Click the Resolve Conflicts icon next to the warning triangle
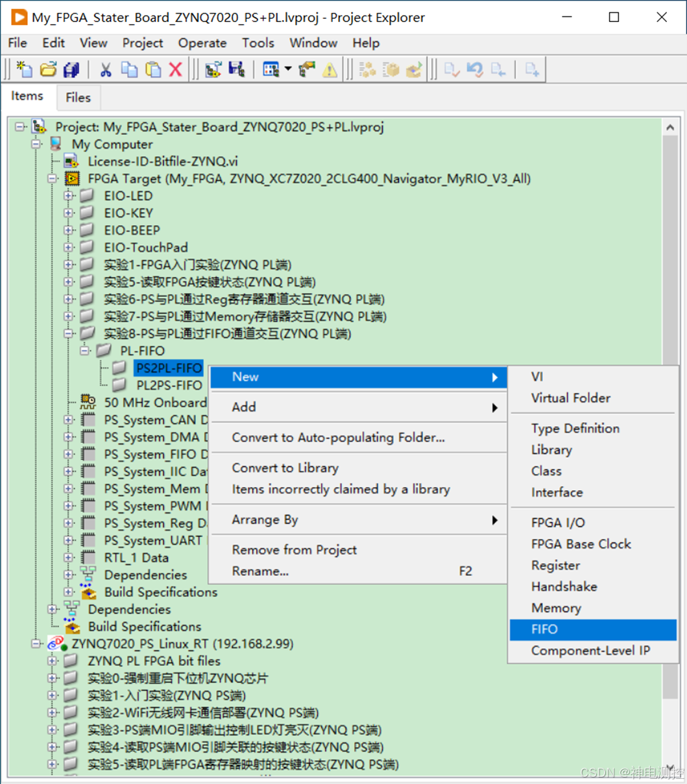This screenshot has height=784, width=687. coord(307,69)
